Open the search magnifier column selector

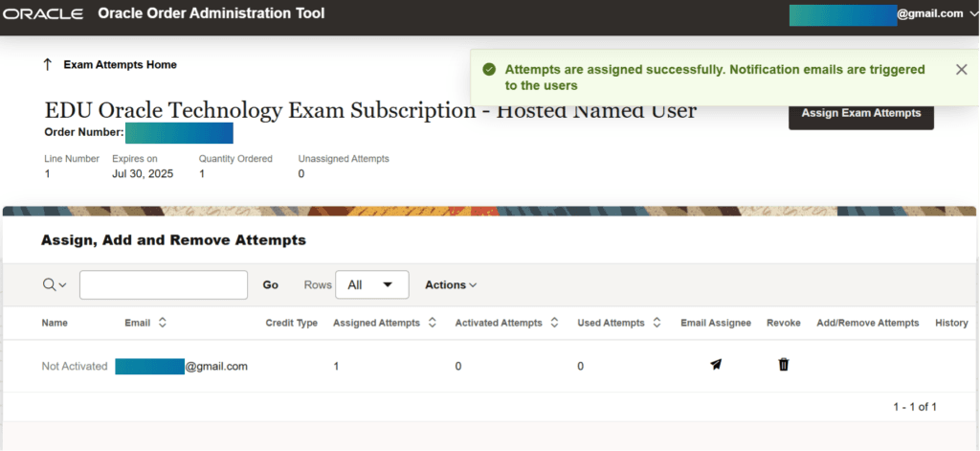(55, 284)
